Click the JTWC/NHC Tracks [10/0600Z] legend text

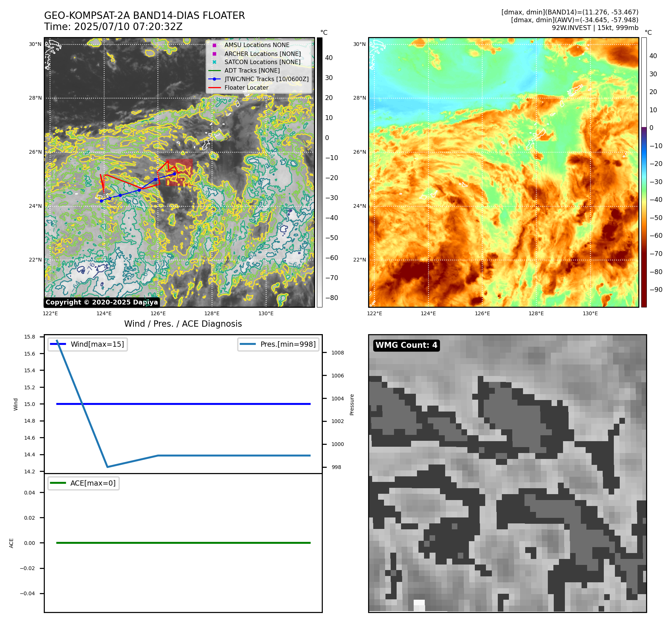point(267,79)
